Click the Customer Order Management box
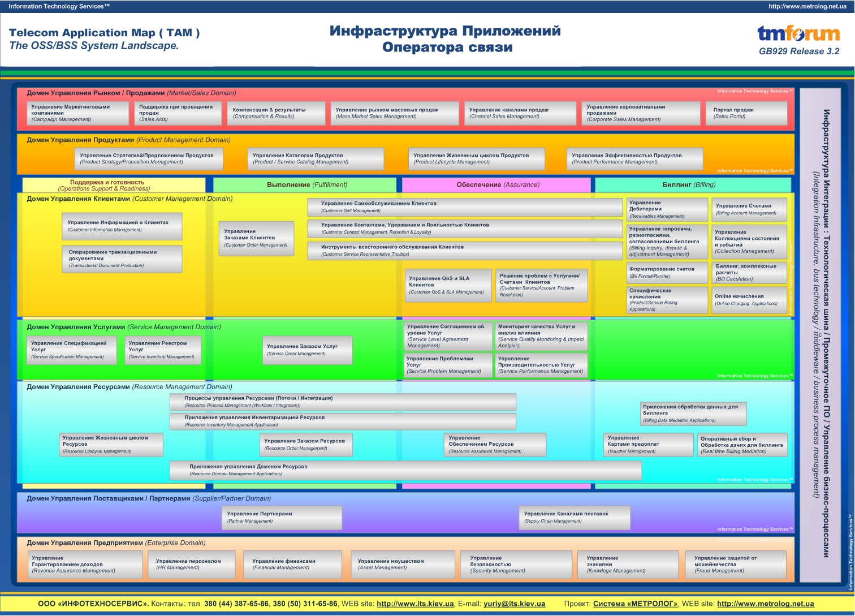The image size is (855, 616). [x=258, y=239]
